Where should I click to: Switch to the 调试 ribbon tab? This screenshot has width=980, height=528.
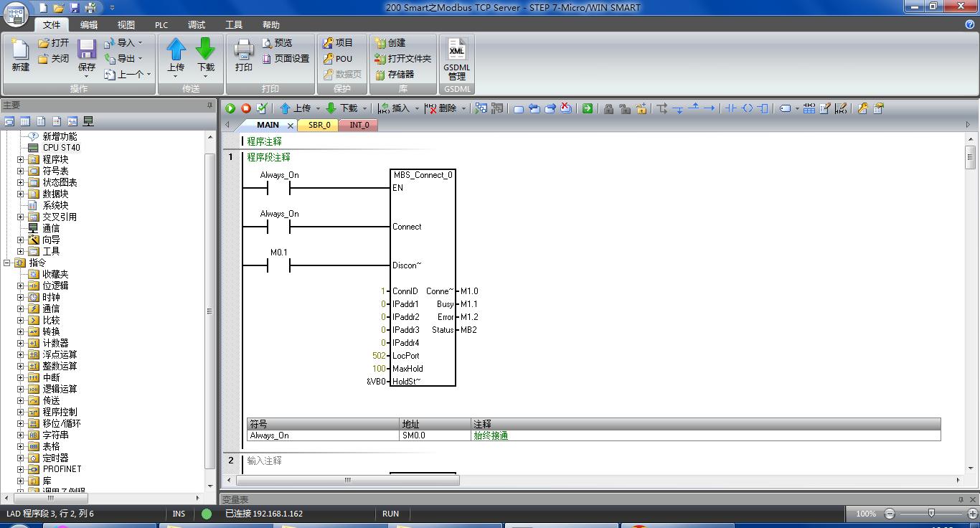pyautogui.click(x=197, y=24)
